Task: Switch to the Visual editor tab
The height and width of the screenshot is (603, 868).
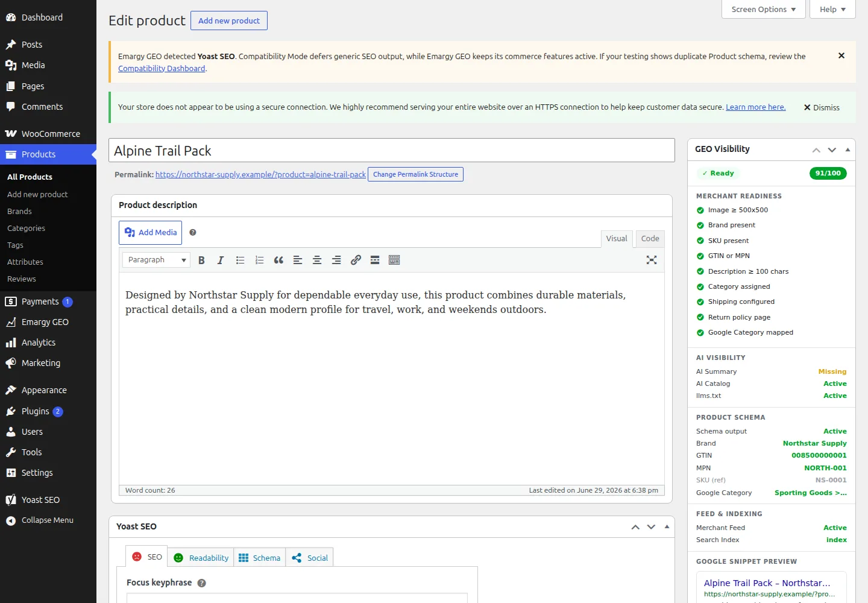Action: [617, 239]
